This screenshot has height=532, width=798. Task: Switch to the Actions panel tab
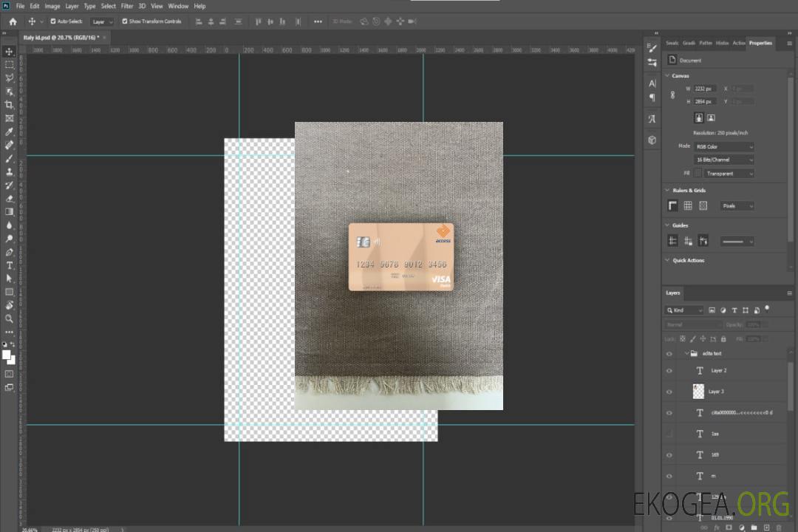tap(738, 43)
